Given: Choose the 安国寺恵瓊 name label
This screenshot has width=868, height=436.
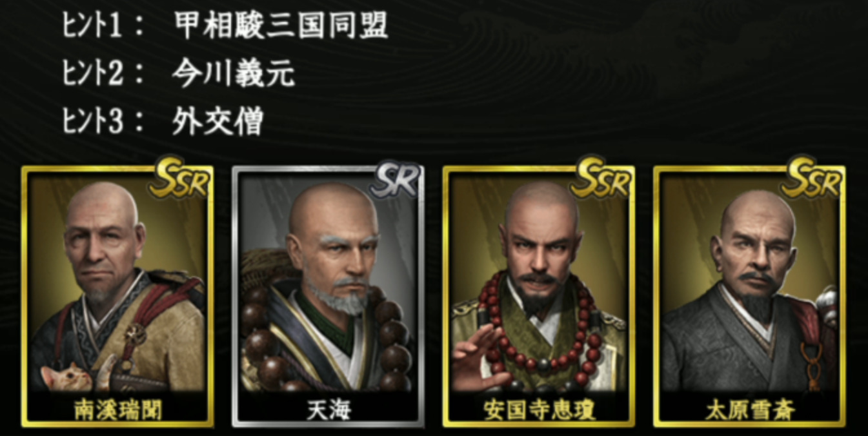Looking at the screenshot, I should [x=539, y=410].
